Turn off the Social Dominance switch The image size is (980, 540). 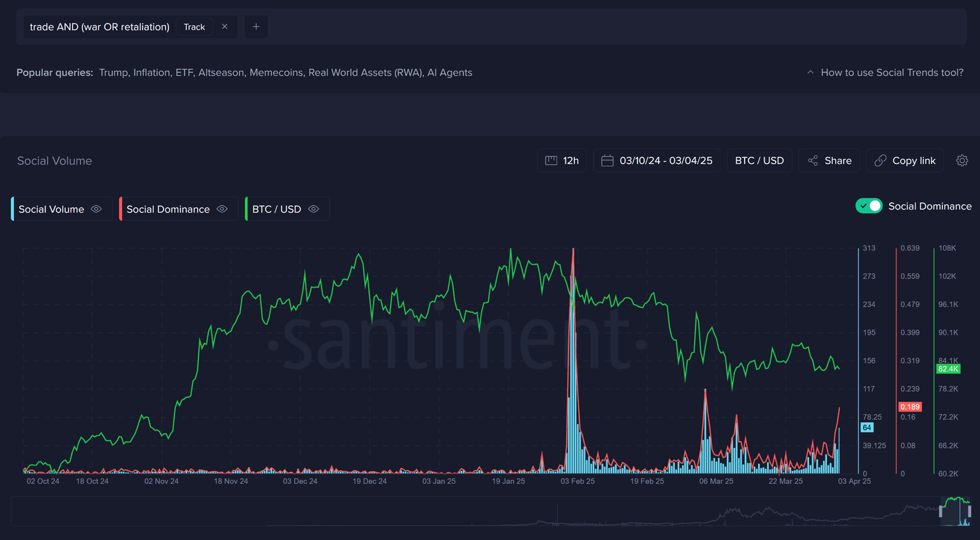pos(868,206)
